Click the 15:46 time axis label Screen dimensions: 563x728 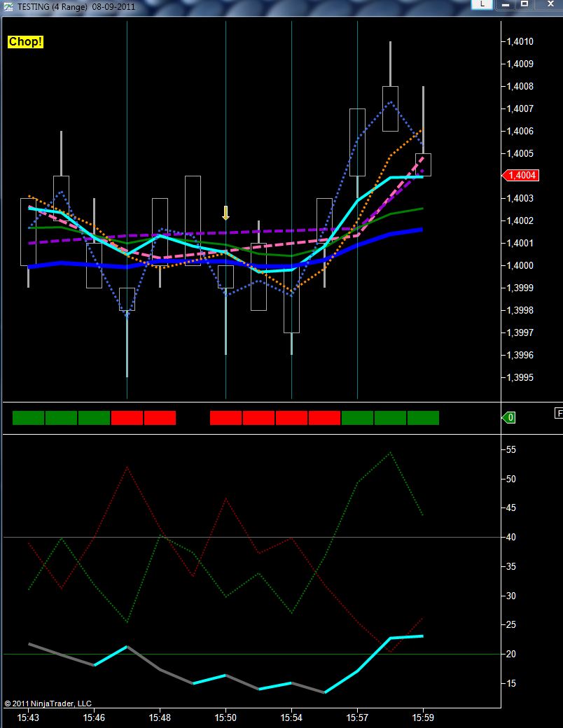coord(95,717)
